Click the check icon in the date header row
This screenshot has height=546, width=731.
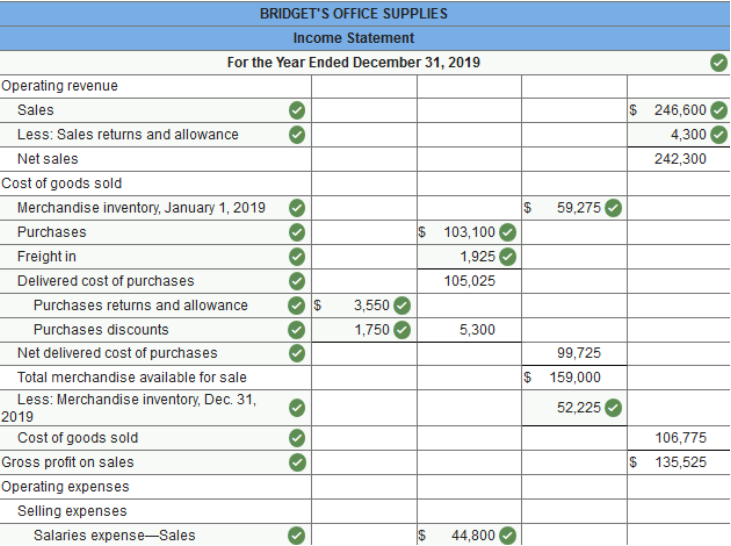[x=718, y=62]
